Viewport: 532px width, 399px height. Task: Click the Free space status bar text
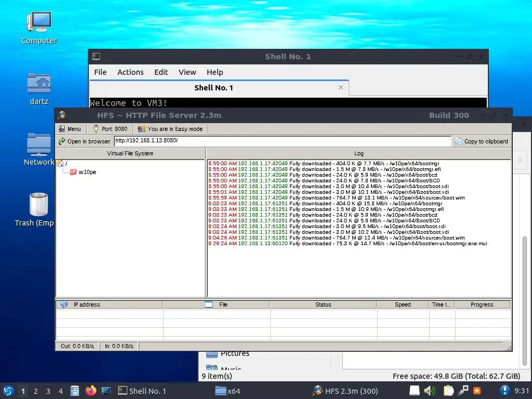coord(456,376)
